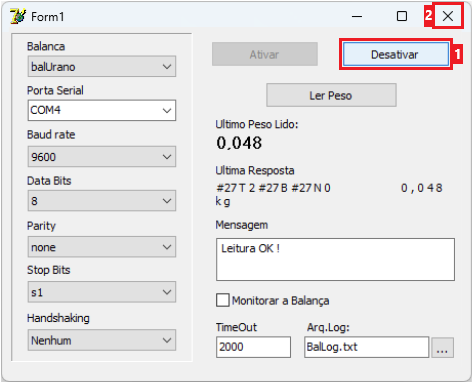The height and width of the screenshot is (382, 473).
Task: Click the Ultima Resposta text starting with #27 T 2
Action: point(329,194)
